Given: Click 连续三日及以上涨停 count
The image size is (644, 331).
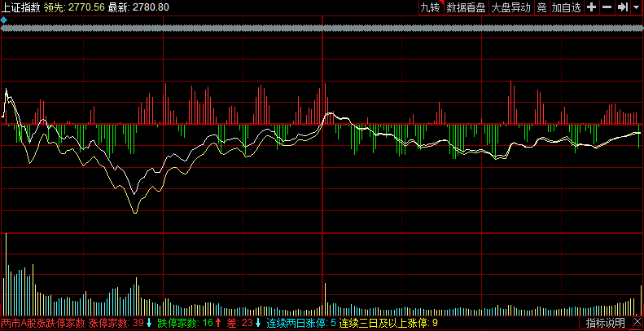Looking at the screenshot, I should click(x=436, y=324).
